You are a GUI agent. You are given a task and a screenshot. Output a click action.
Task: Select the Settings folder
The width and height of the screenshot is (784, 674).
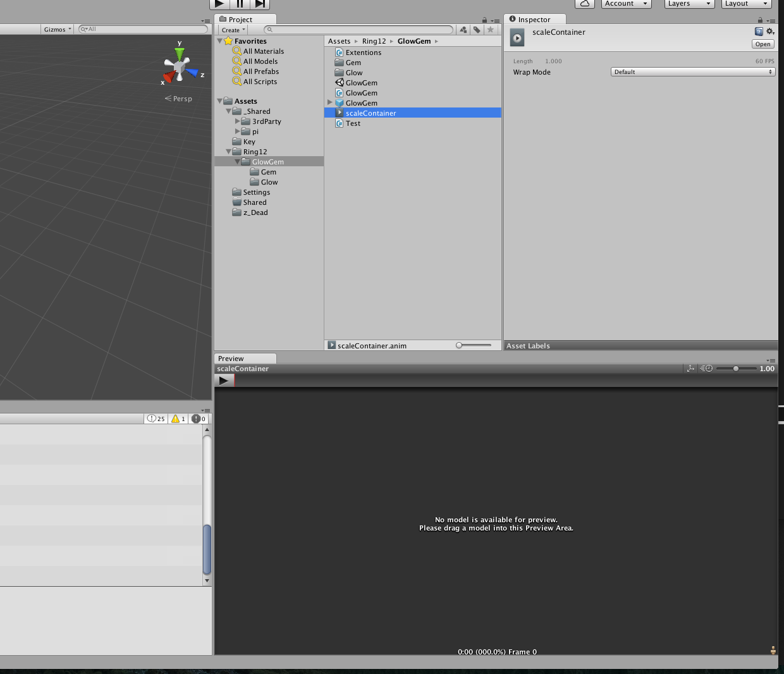(x=256, y=192)
